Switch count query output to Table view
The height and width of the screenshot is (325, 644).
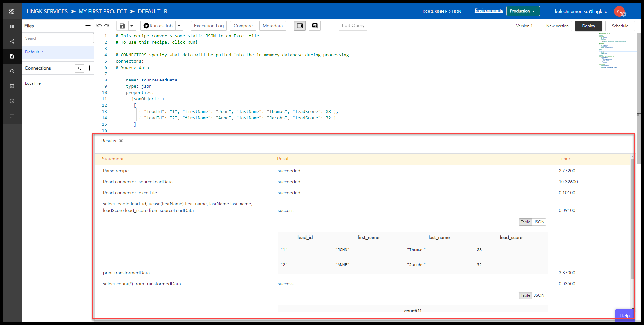(525, 295)
